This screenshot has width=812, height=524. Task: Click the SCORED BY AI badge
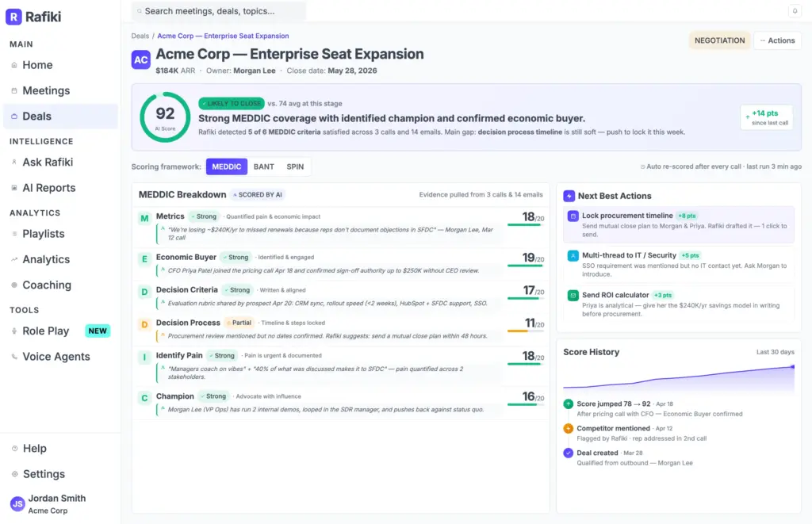coord(257,195)
